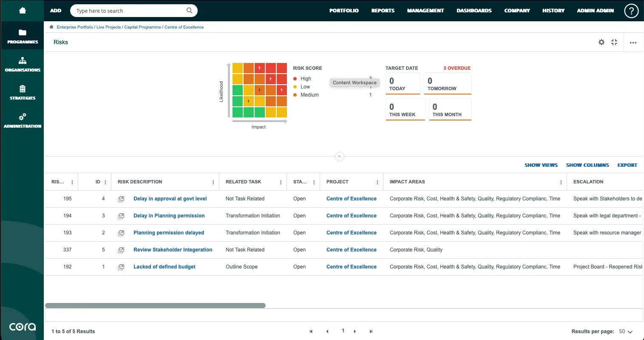Open the Strategies section
This screenshot has height=340, width=644.
[23, 92]
